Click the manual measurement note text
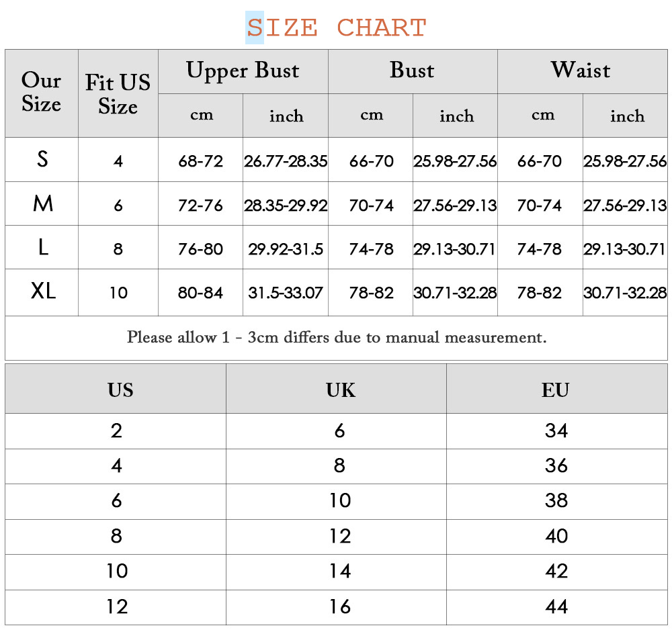The height and width of the screenshot is (636, 672). tap(337, 338)
